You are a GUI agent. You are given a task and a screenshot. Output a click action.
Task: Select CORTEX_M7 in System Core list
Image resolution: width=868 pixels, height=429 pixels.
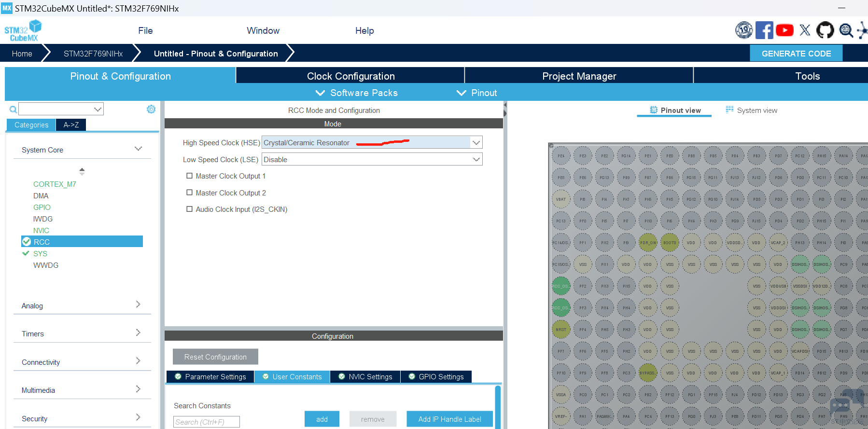click(x=55, y=184)
